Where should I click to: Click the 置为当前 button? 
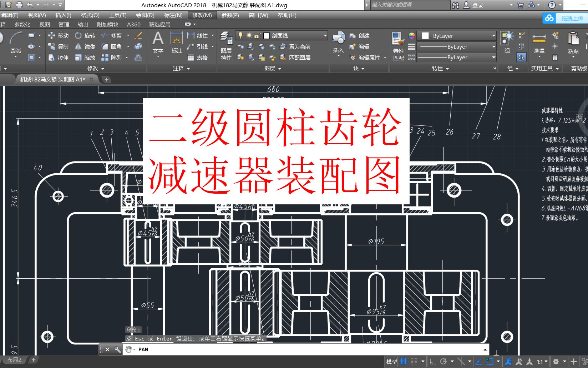pyautogui.click(x=299, y=46)
